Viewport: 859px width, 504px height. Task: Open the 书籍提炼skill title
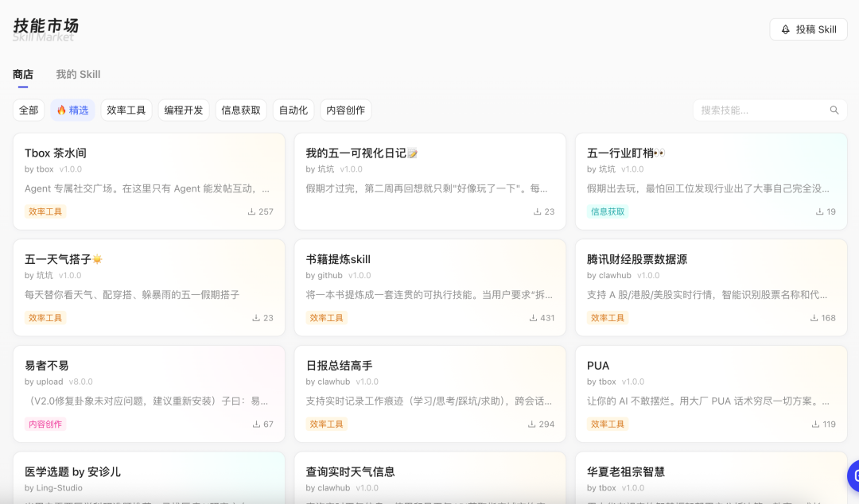[338, 260]
